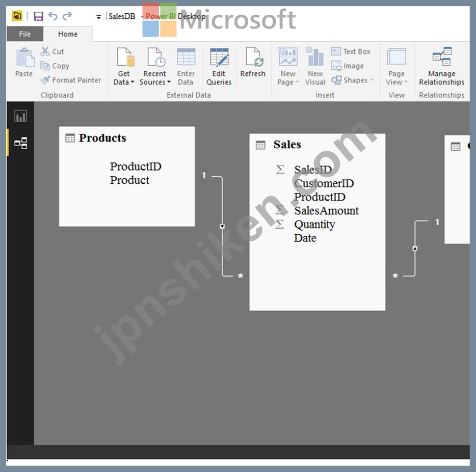Click the Cut scissors icon
The image size is (476, 472).
click(x=45, y=51)
